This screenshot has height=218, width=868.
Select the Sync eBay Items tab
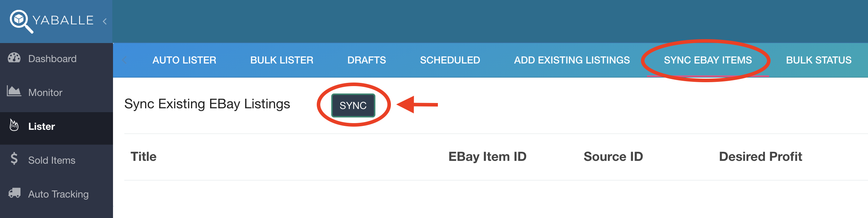[708, 60]
